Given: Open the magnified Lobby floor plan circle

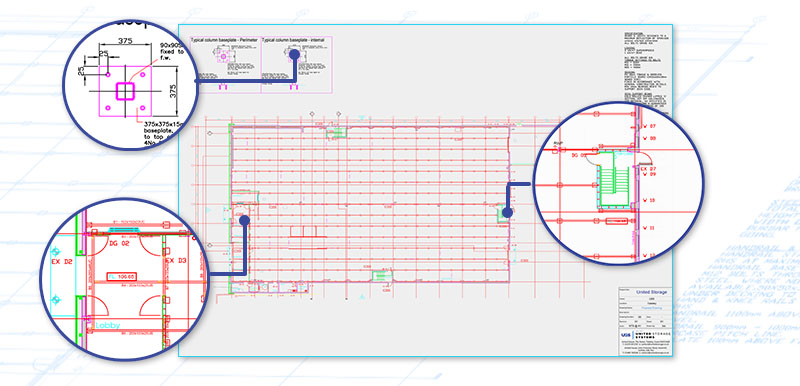Looking at the screenshot, I should point(125,279).
